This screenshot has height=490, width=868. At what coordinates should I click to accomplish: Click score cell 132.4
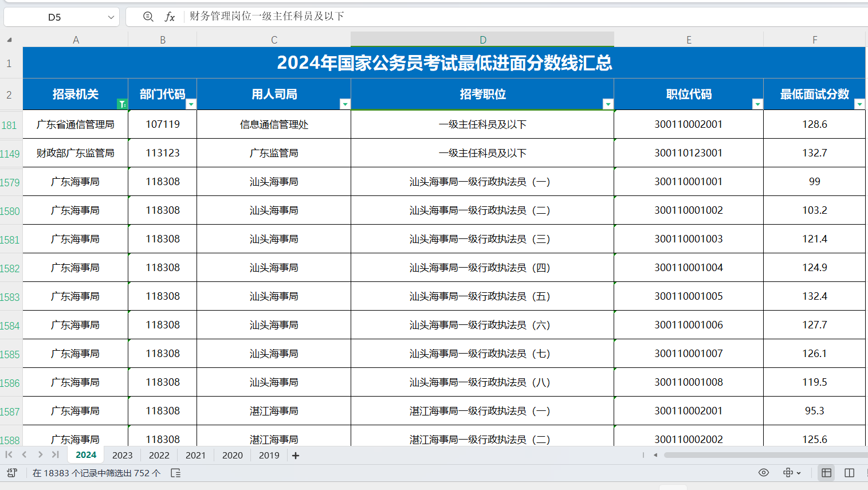tap(815, 296)
